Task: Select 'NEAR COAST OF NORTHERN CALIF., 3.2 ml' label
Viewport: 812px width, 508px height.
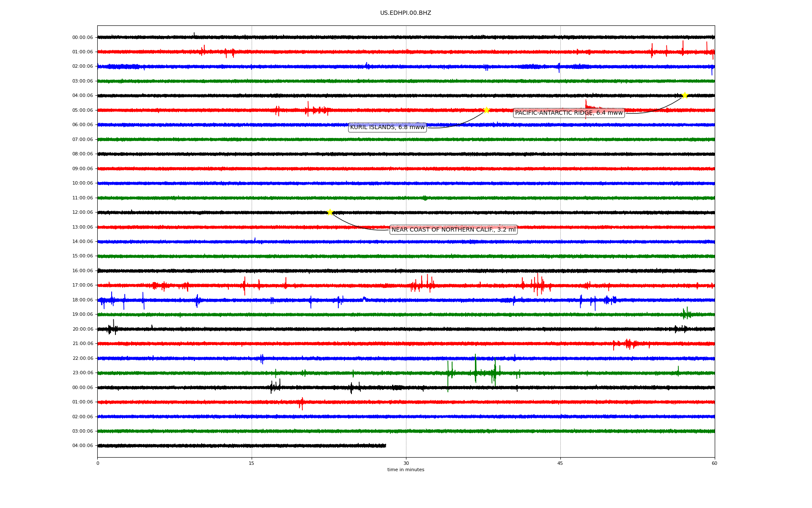Action: (453, 229)
